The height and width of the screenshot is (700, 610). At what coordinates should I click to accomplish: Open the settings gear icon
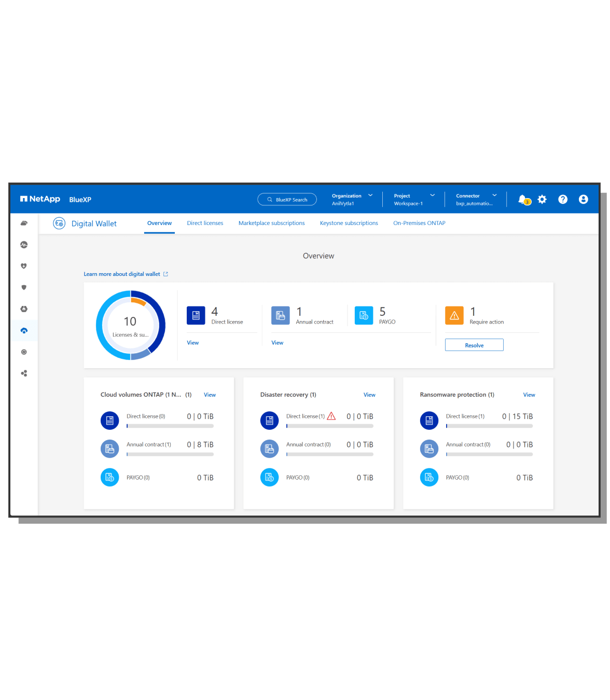pos(542,200)
